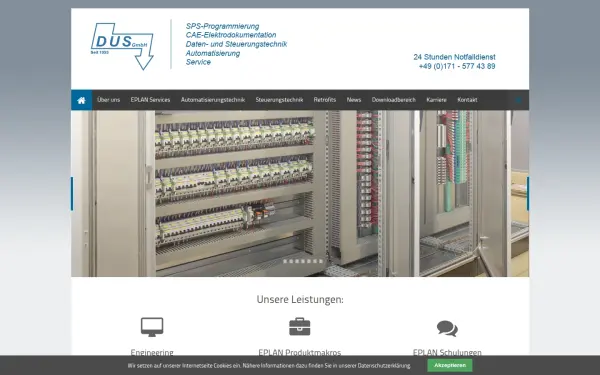600x375 pixels.
Task: Click the 'Automatisierung' tagline text
Action: click(x=213, y=53)
